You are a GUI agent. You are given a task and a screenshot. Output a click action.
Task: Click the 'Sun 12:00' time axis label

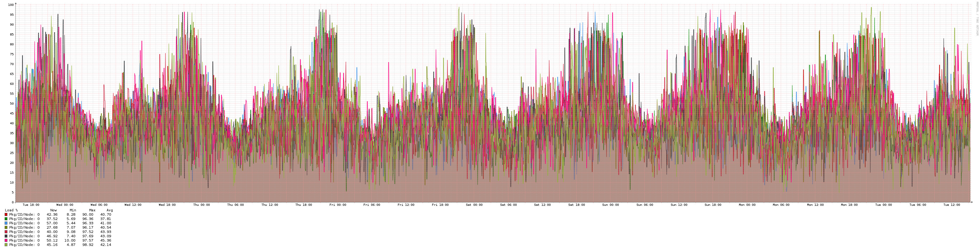[x=679, y=205]
